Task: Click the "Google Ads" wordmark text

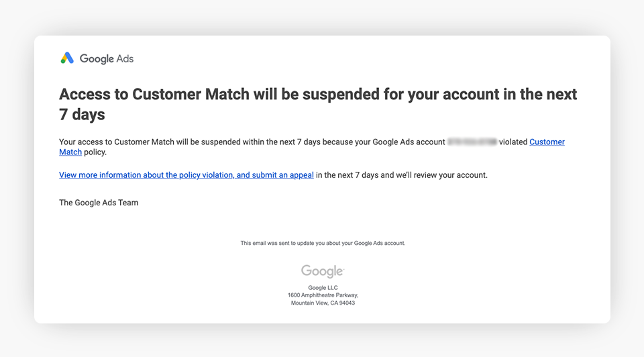Action: [x=107, y=59]
